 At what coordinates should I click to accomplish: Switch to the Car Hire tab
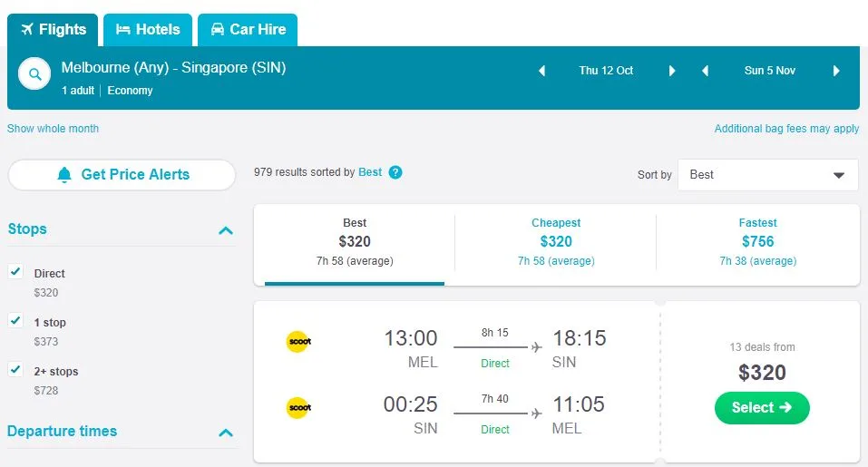pyautogui.click(x=248, y=30)
